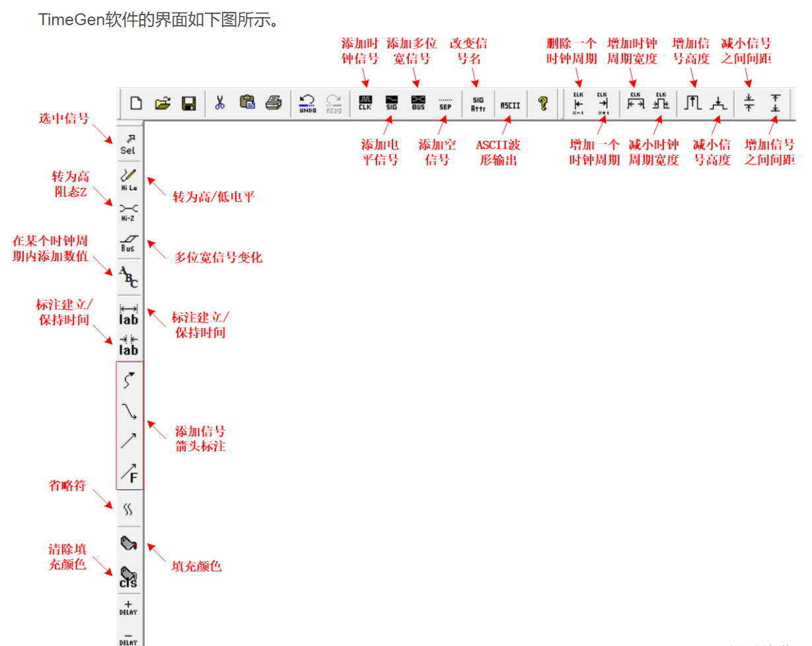This screenshot has width=812, height=646.
Task: Select the ABC text value tool
Action: coord(129,277)
